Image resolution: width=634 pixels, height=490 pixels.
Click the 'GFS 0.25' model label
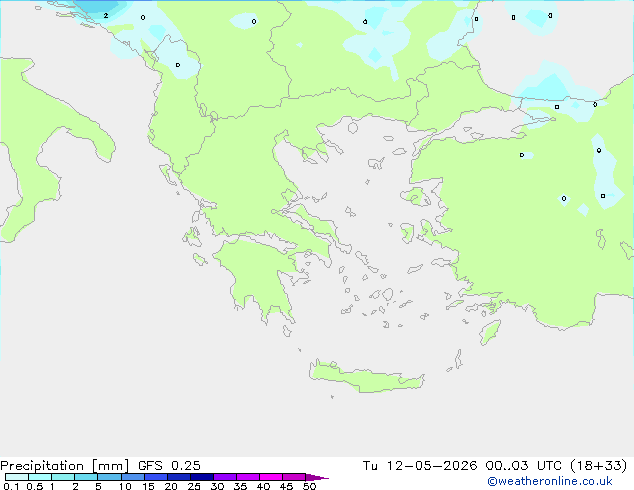169,466
